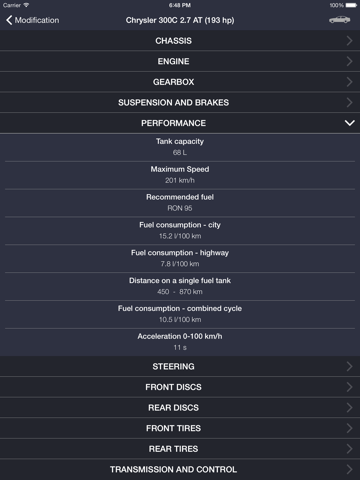This screenshot has height=480, width=360.
Task: Tap the Recommended fuel entry
Action: pyautogui.click(x=180, y=203)
